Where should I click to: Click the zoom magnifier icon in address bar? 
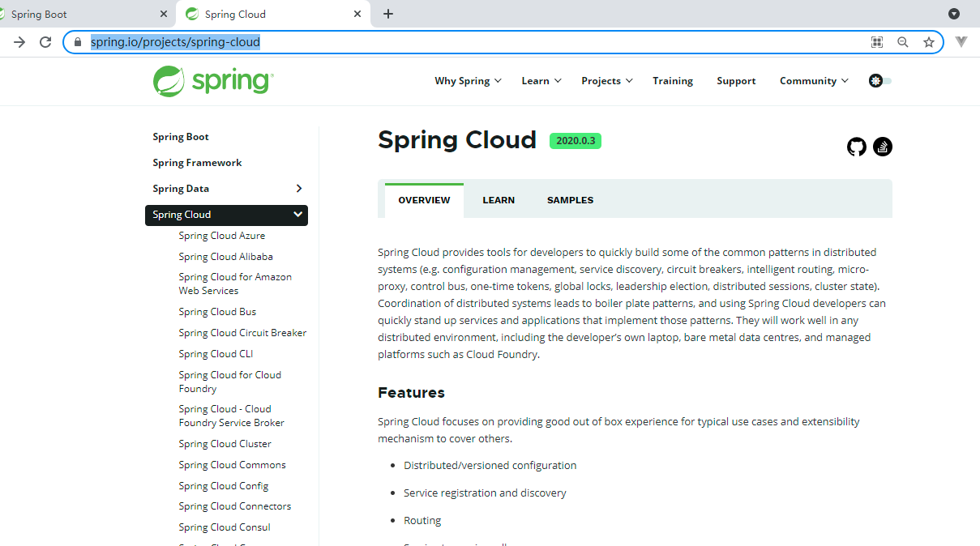tap(903, 42)
